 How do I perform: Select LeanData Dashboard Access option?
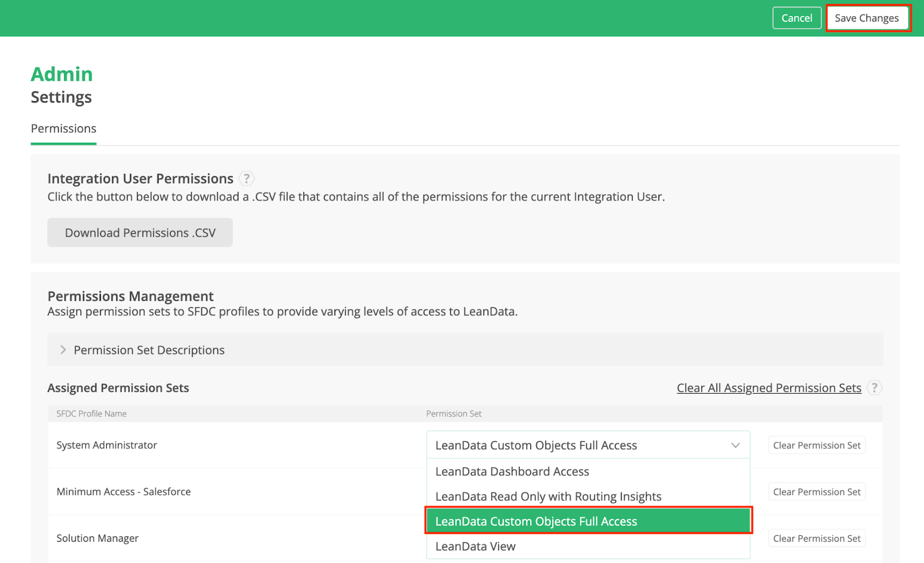tap(512, 472)
